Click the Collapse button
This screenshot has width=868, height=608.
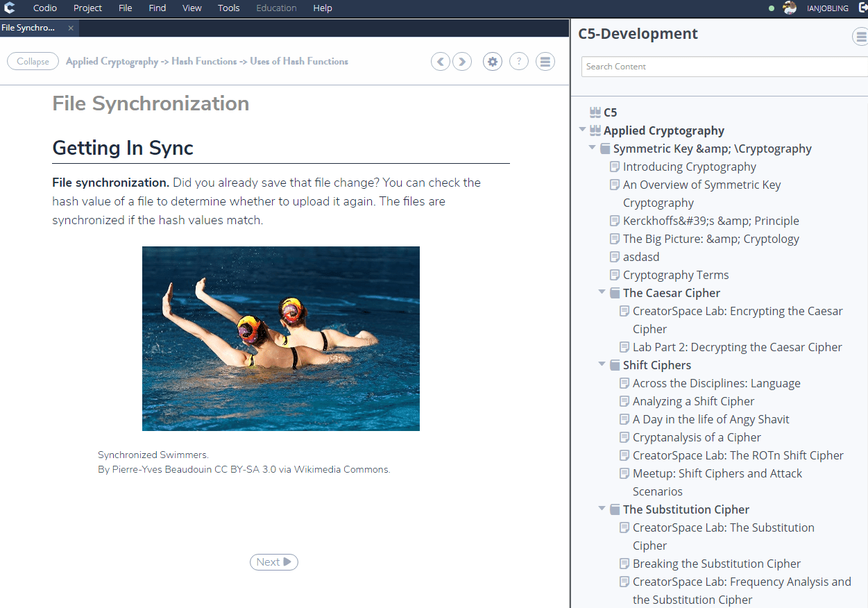coord(33,61)
